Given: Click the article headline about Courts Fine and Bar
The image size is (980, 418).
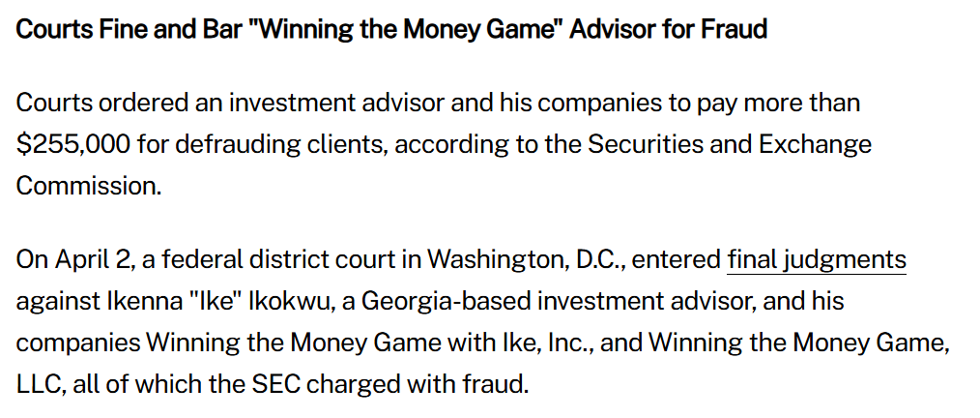Looking at the screenshot, I should point(391,29).
